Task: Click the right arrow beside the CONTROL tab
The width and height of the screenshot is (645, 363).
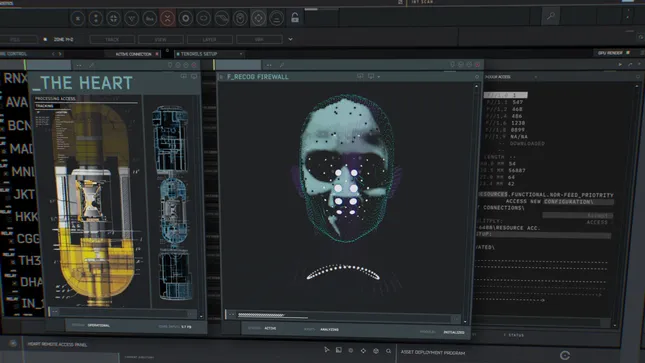Action: click(60, 54)
